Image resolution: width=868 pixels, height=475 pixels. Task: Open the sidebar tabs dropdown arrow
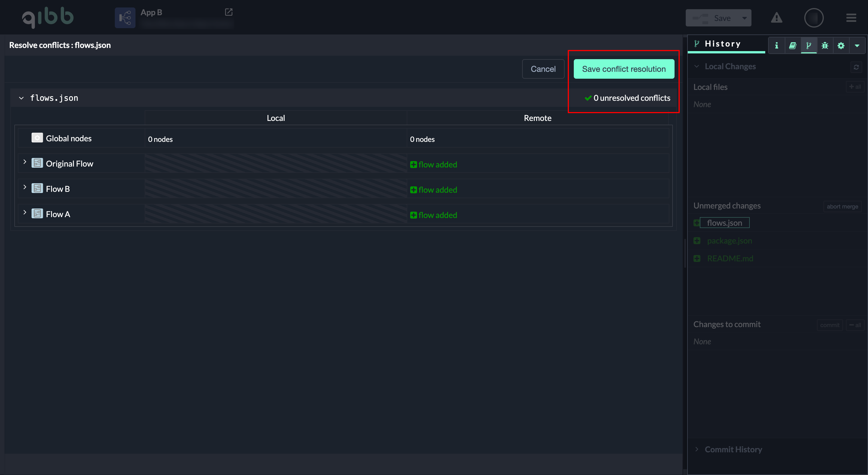857,45
